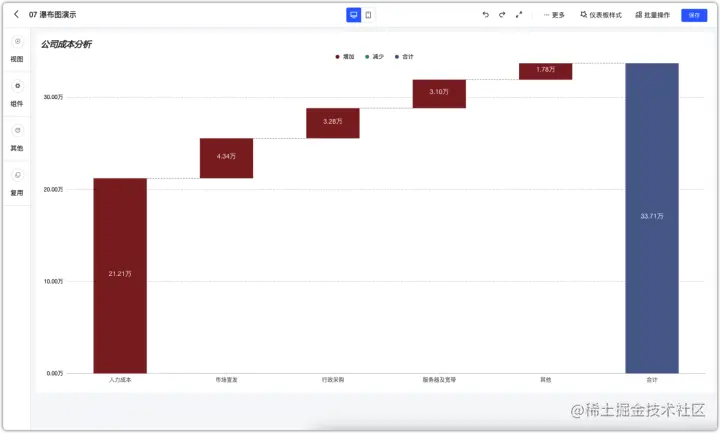Click the 合计 x-axis label

click(x=652, y=380)
